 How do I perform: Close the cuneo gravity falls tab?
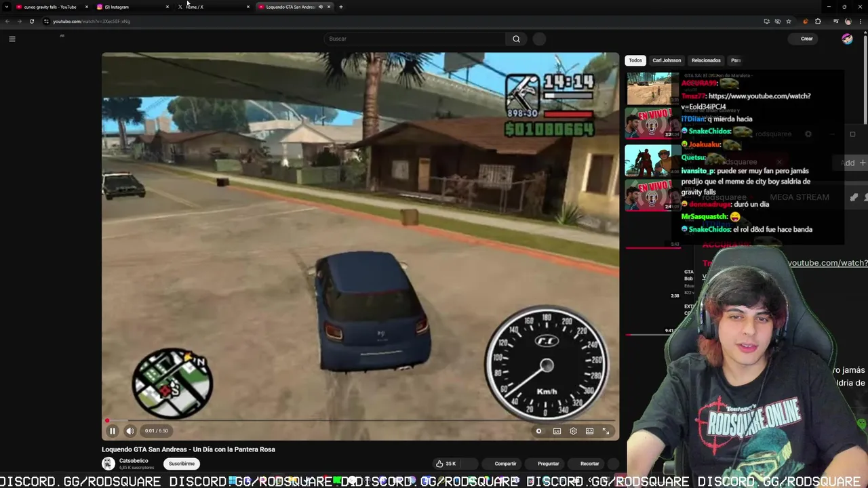click(x=86, y=7)
